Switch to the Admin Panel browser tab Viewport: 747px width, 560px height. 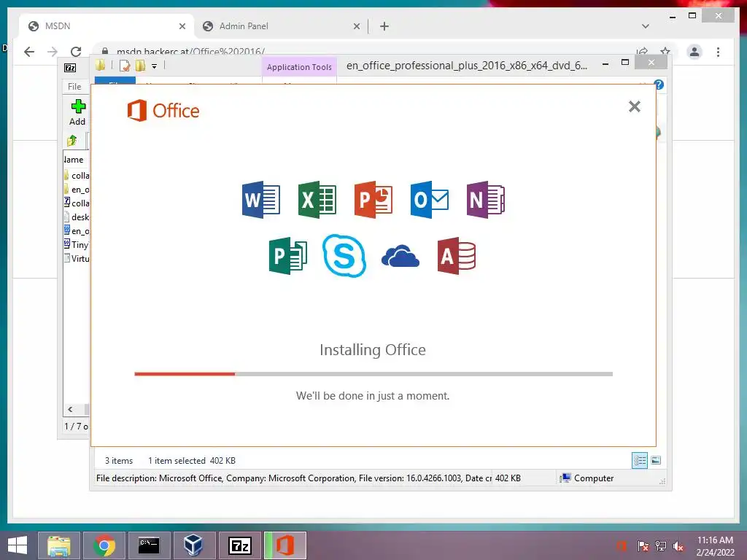(x=280, y=26)
